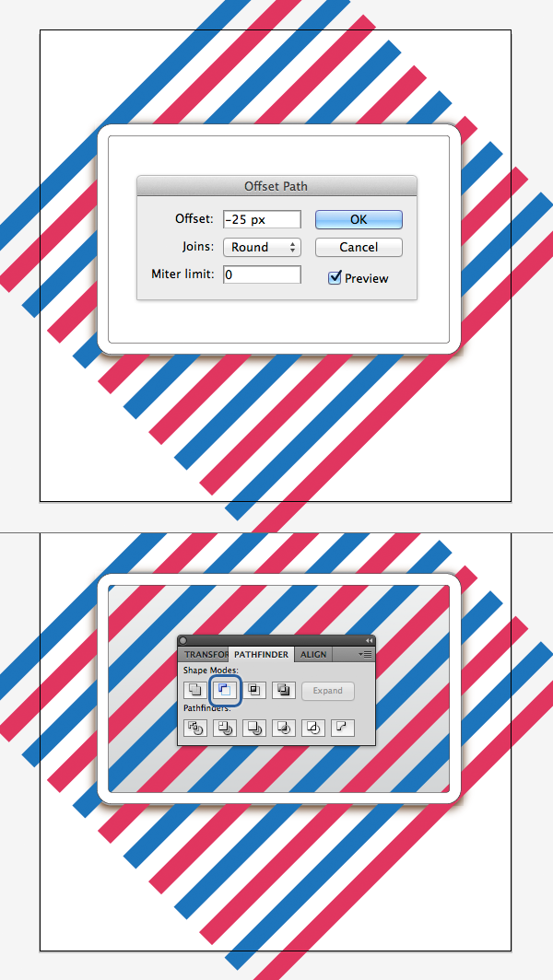Viewport: 553px width, 980px height.
Task: Apply the Trim pathfinder
Action: coord(225,728)
